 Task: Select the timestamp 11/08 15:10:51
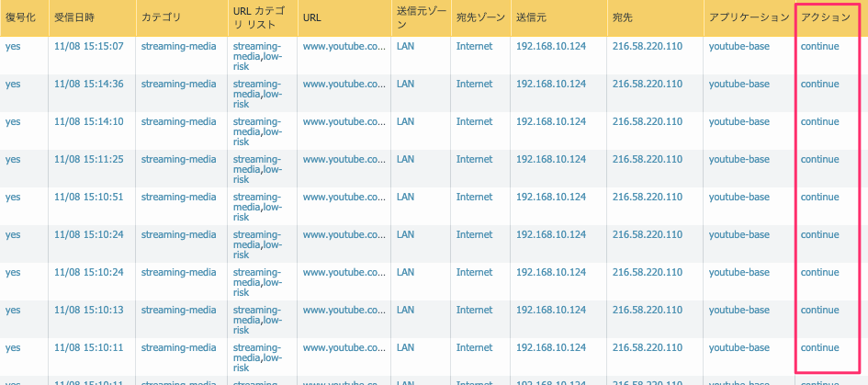point(88,198)
